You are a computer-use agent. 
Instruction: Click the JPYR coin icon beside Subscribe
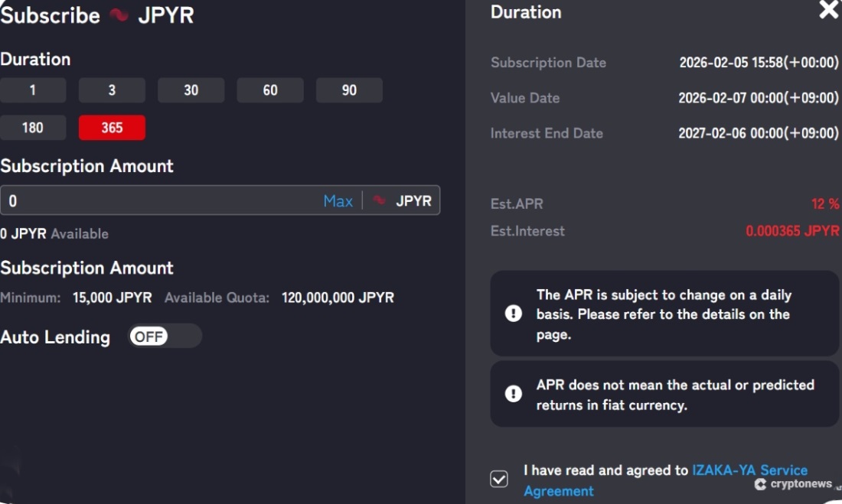tap(119, 15)
